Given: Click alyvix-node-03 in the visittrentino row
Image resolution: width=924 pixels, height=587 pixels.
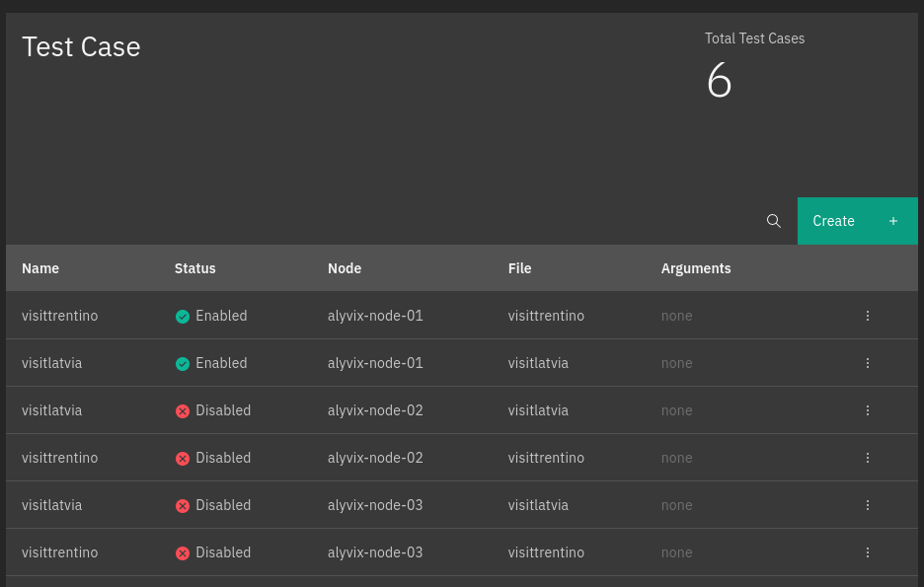Looking at the screenshot, I should point(375,552).
